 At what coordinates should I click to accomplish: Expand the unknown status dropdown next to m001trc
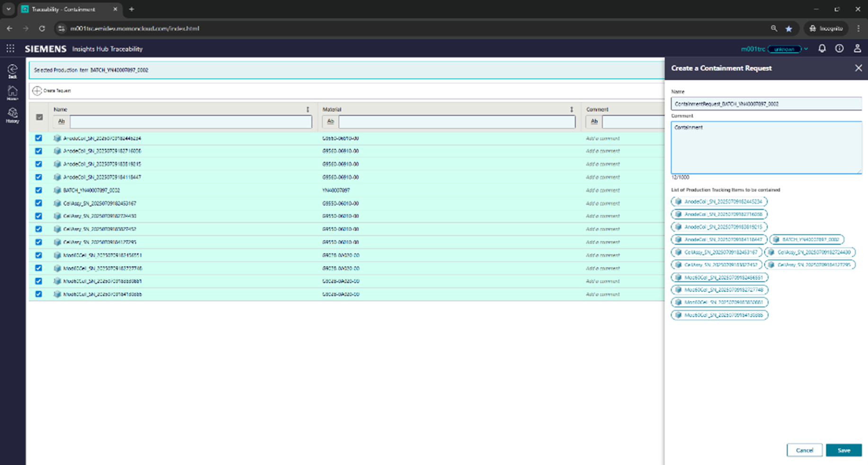pyautogui.click(x=806, y=49)
